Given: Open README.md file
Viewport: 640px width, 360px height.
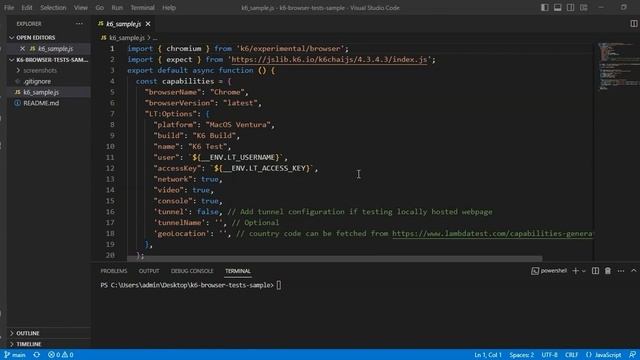Looking at the screenshot, I should point(41,103).
